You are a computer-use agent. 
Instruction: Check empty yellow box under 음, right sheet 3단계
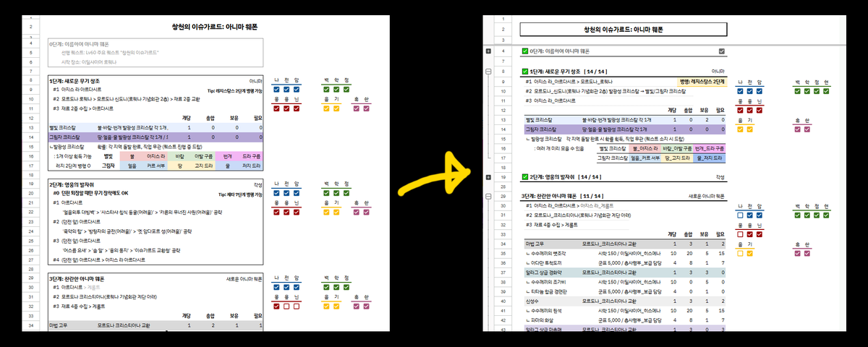click(x=739, y=253)
